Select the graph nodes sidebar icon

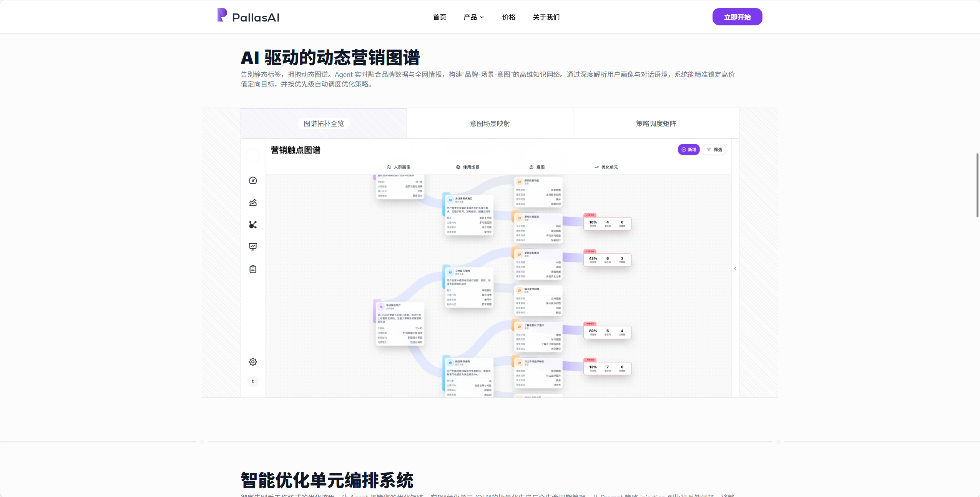253,224
